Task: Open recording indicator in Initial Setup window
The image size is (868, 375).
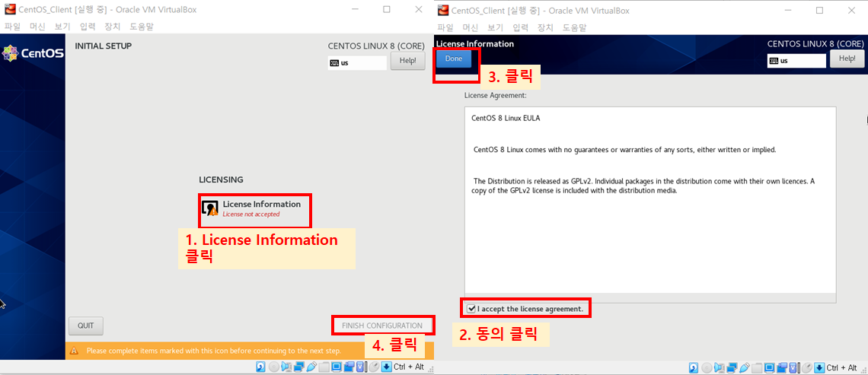Action: click(x=349, y=367)
